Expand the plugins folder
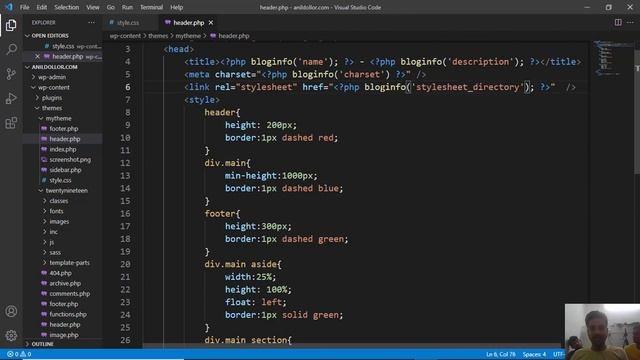This screenshot has width=640, height=360. tap(51, 98)
